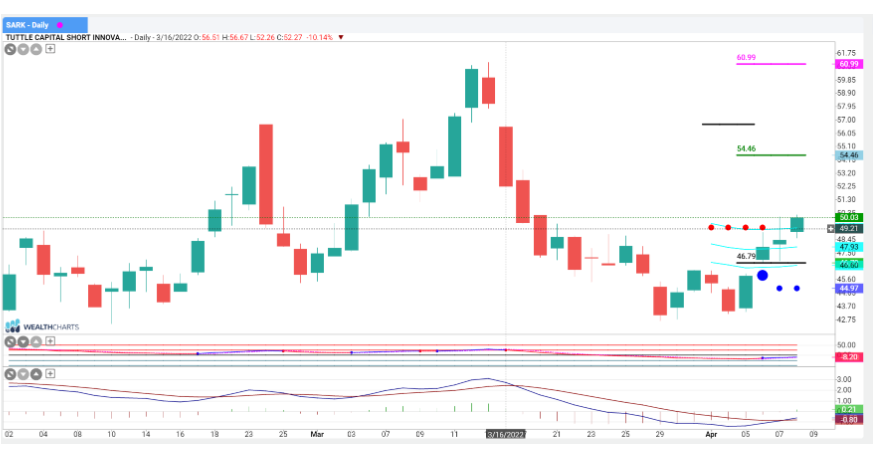Image resolution: width=876 pixels, height=461 pixels.
Task: Hide the middle oscillator indicator panel
Action: [x=11, y=342]
